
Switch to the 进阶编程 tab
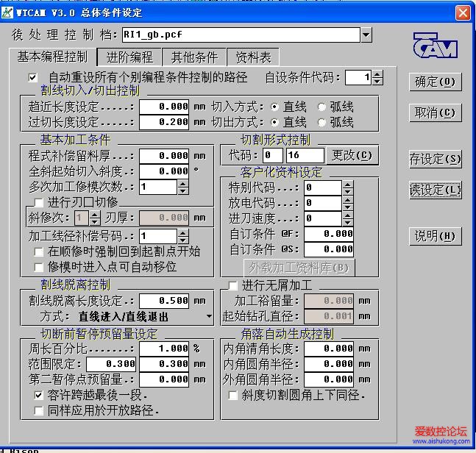click(129, 57)
